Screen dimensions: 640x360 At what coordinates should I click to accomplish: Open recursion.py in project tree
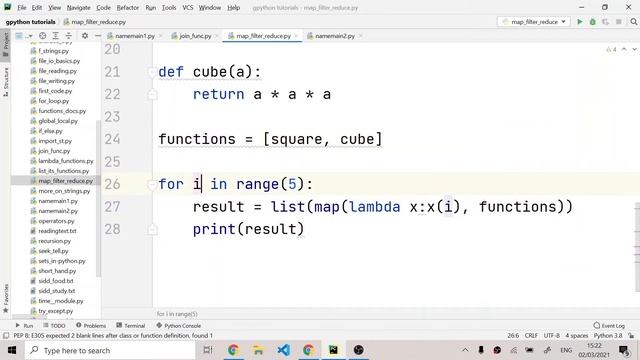coord(54,241)
